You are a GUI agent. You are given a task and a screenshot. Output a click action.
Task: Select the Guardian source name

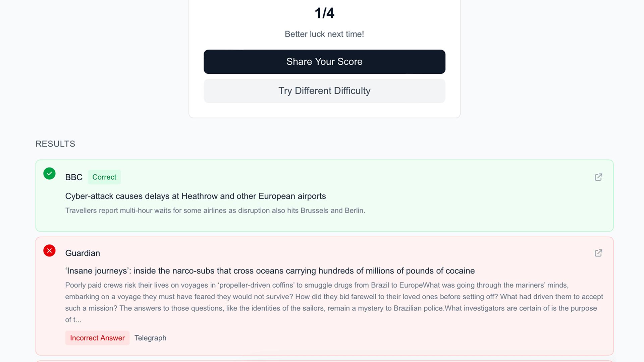click(83, 253)
